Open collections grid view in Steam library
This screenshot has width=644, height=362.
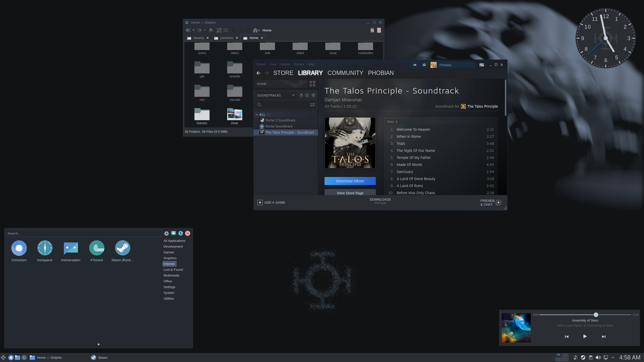coord(312,84)
